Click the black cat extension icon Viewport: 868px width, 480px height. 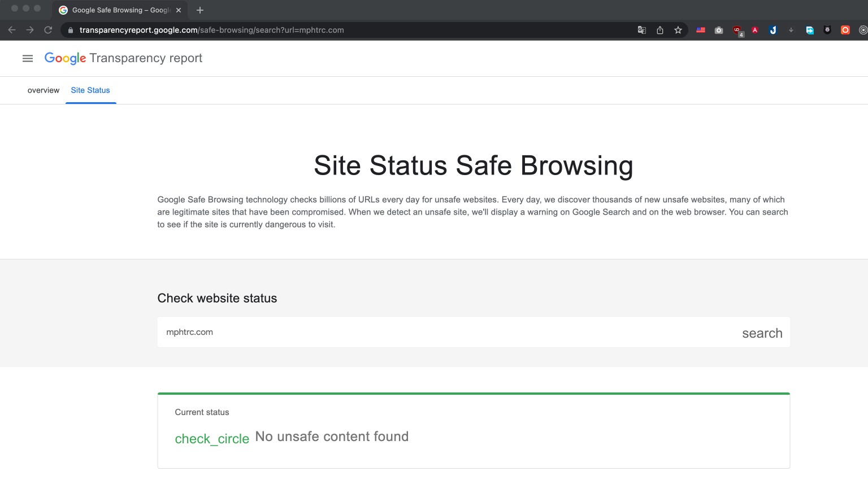pos(827,30)
